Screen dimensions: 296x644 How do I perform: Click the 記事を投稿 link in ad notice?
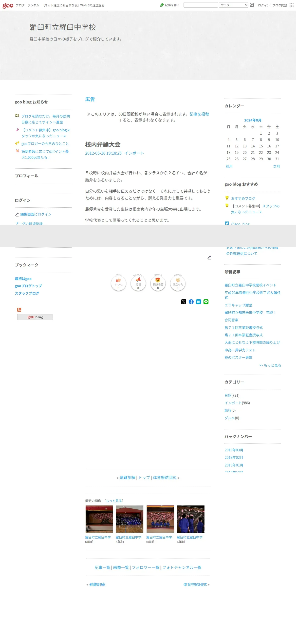[199, 114]
